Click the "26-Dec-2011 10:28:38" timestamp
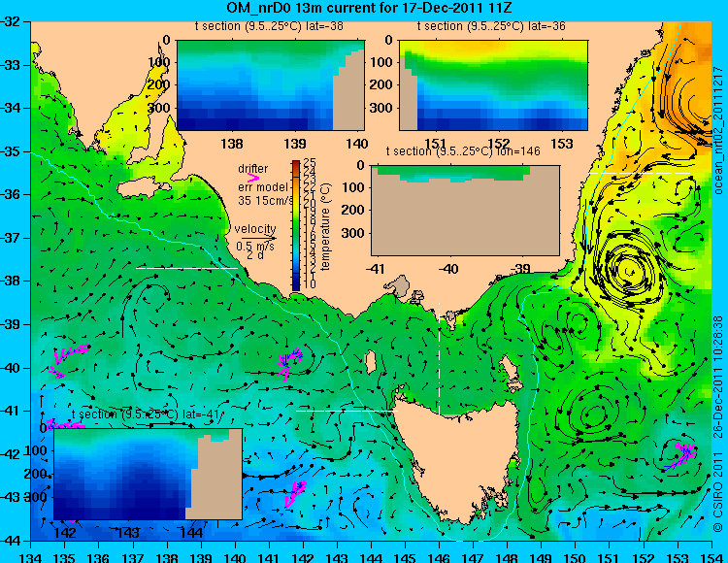This screenshot has height=563, width=728. [718, 377]
